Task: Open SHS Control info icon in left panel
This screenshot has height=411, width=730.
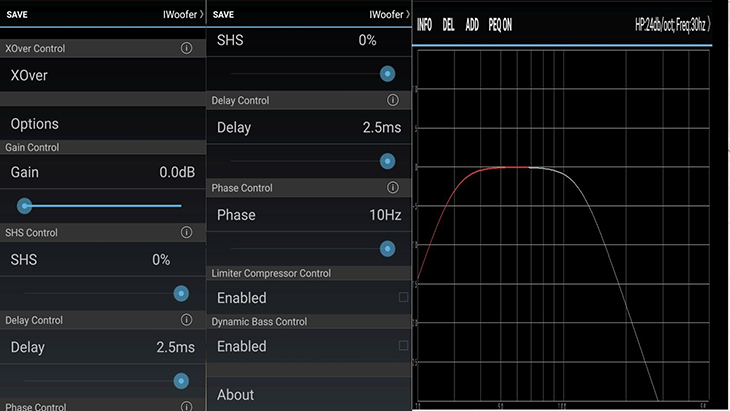Action: (x=186, y=232)
